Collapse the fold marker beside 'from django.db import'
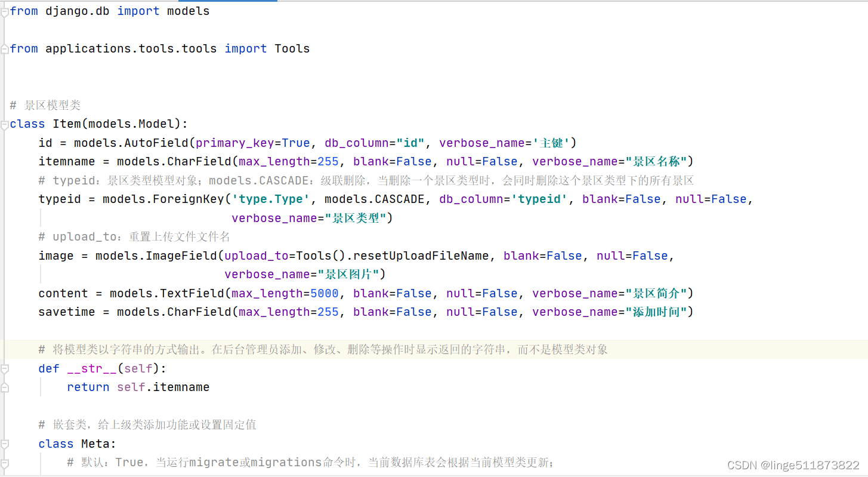The image size is (868, 477). point(4,11)
